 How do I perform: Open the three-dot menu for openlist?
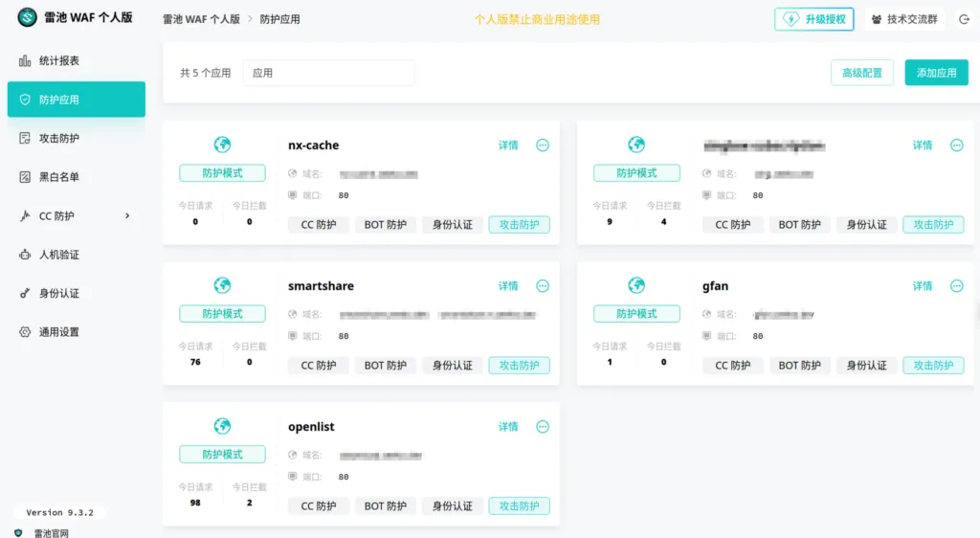pos(543,427)
